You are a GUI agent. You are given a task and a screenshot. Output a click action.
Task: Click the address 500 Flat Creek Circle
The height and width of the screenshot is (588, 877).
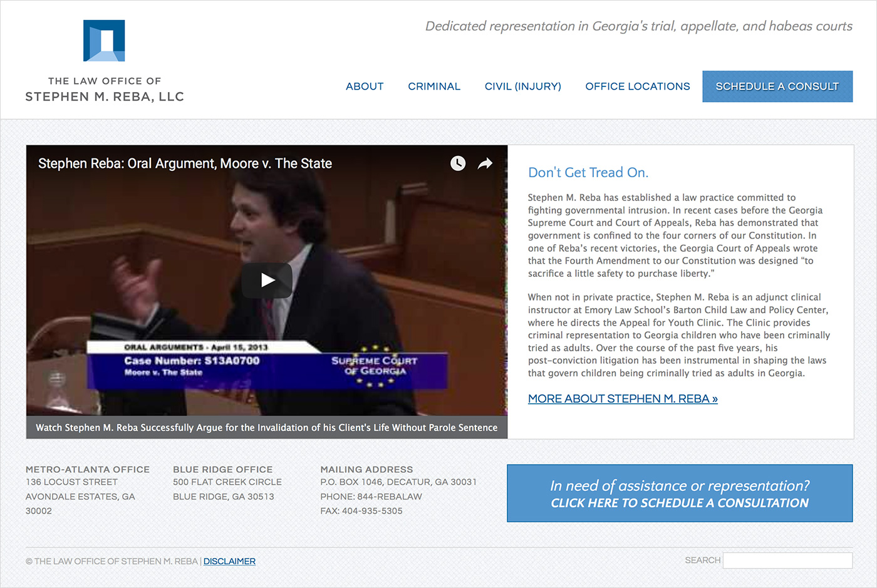pos(227,482)
